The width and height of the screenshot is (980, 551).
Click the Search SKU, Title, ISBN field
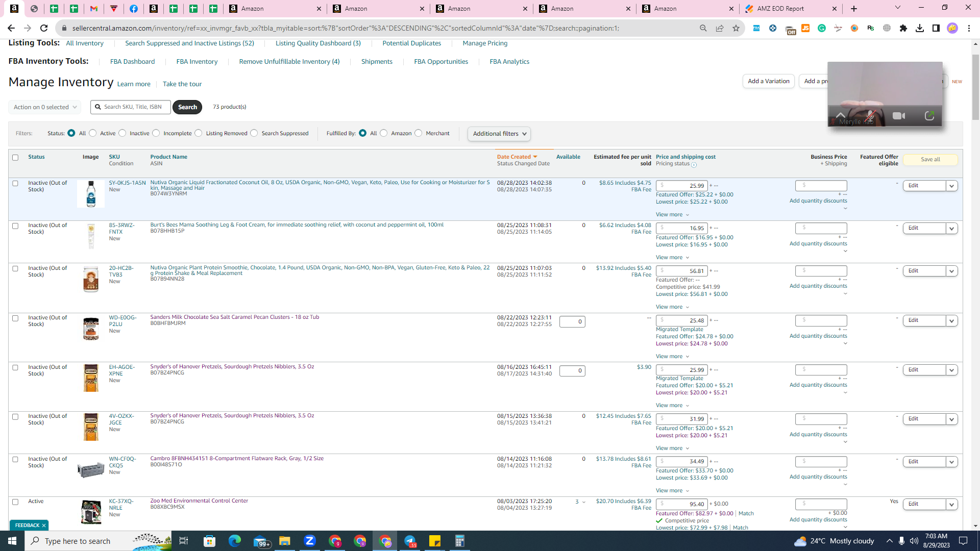(131, 107)
